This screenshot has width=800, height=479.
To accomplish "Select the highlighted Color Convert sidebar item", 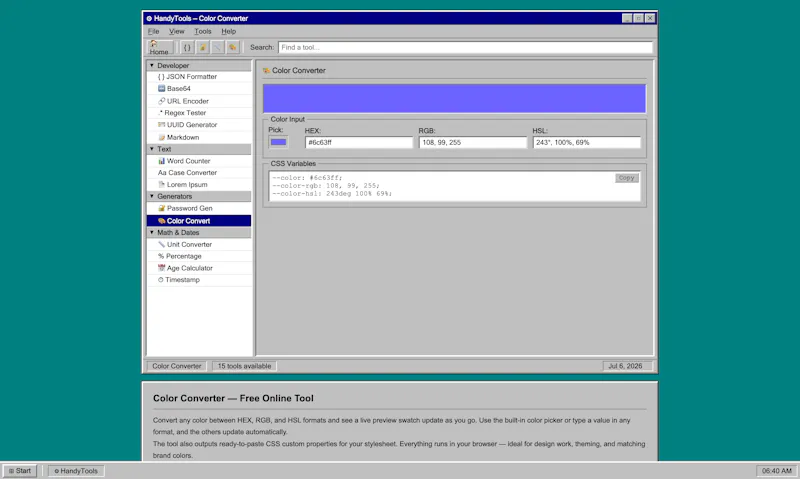I will click(x=199, y=220).
